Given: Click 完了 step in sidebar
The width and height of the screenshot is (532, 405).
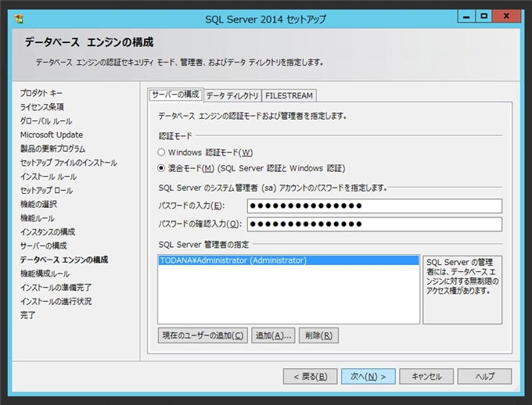Looking at the screenshot, I should (x=27, y=315).
